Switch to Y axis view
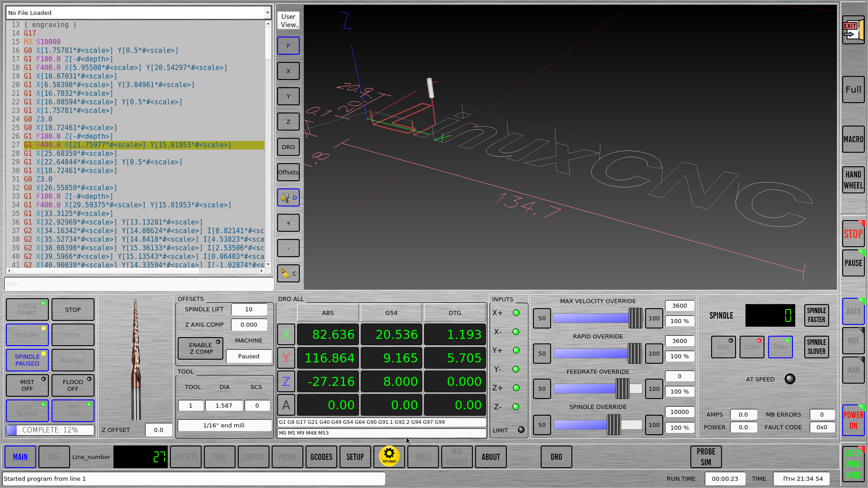Image resolution: width=868 pixels, height=488 pixels. tap(288, 96)
